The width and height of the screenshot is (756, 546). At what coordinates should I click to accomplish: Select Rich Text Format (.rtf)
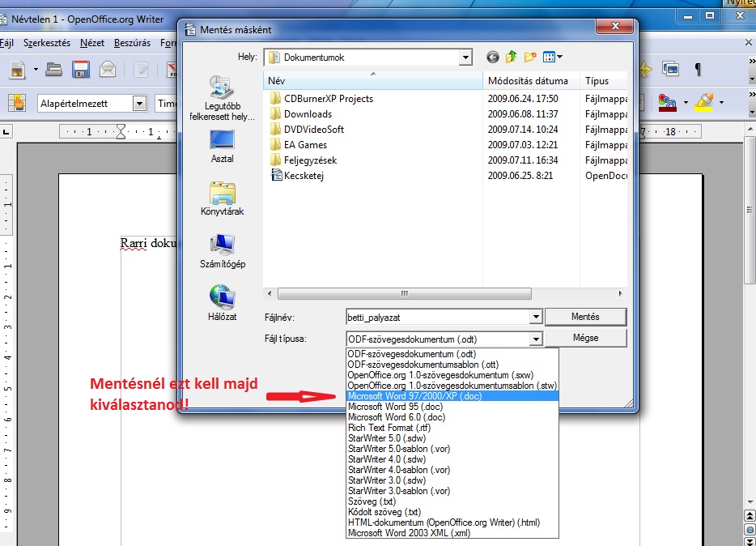click(x=452, y=428)
